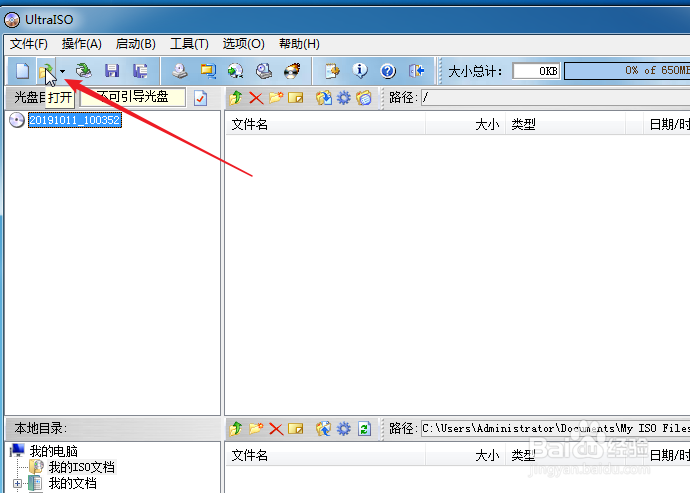Select 我的文档 in local tree

72,483
